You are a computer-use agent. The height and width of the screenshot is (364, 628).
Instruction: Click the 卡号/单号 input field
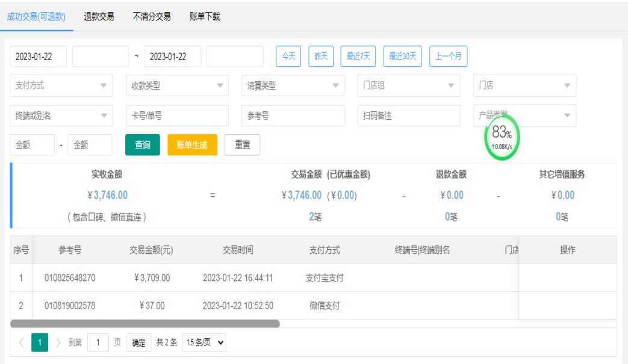click(177, 116)
